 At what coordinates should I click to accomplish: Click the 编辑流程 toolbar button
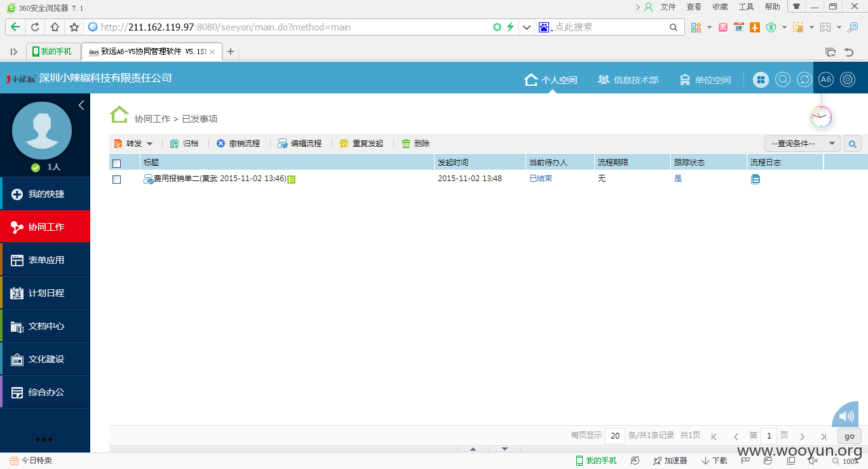[300, 144]
